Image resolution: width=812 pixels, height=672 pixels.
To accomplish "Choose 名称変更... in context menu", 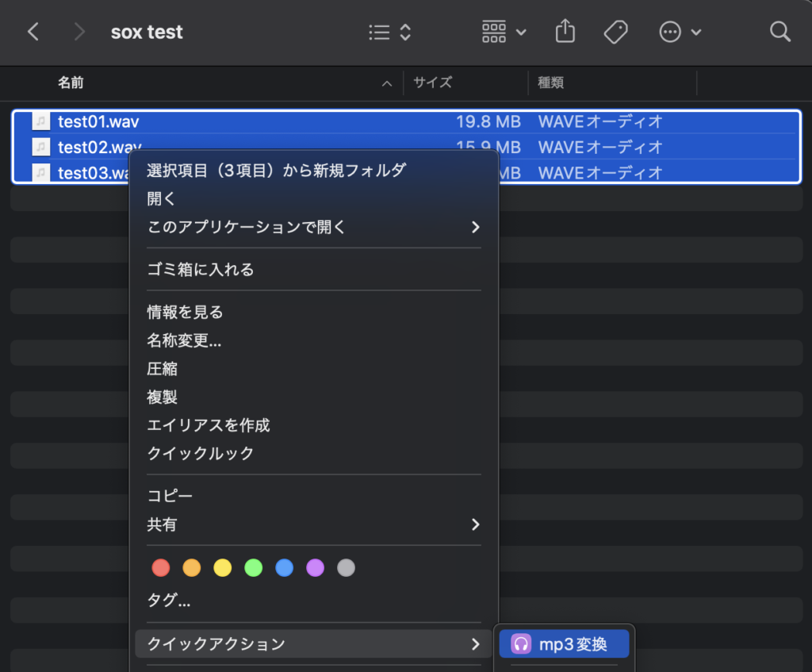I will pyautogui.click(x=184, y=341).
